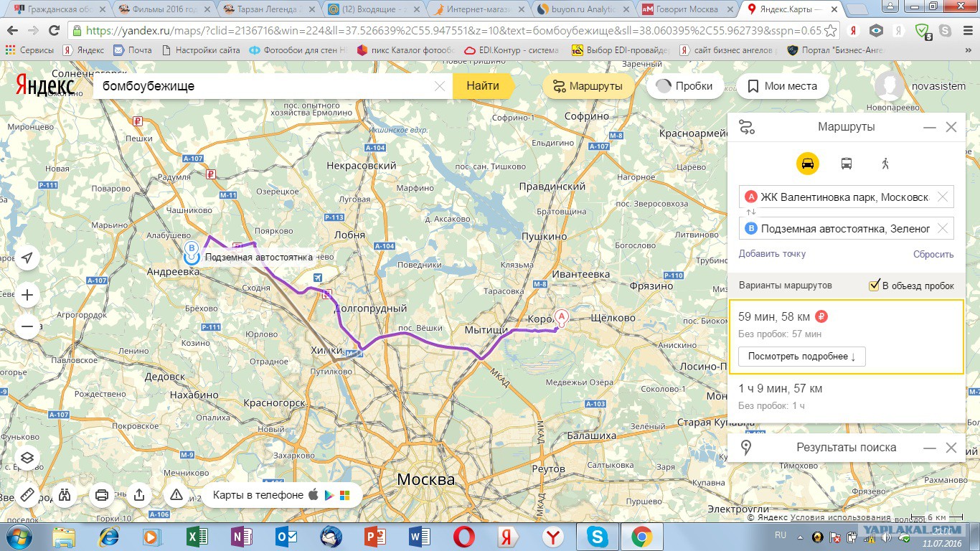Image resolution: width=980 pixels, height=551 pixels.
Task: Click the route point A map marker
Action: [x=562, y=316]
